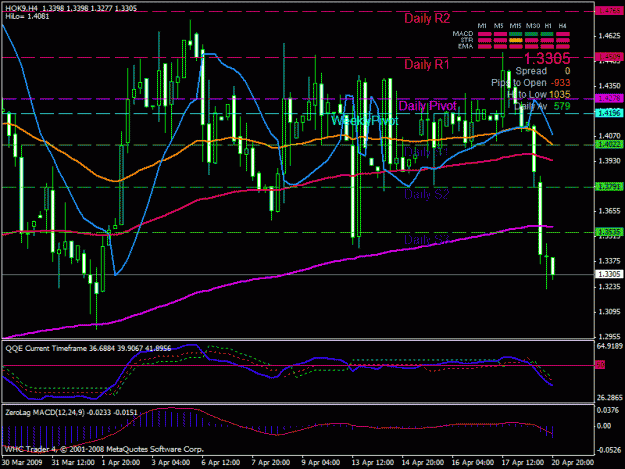Click the Daily Av value 579
This screenshot has height=469, width=625.
(x=562, y=106)
